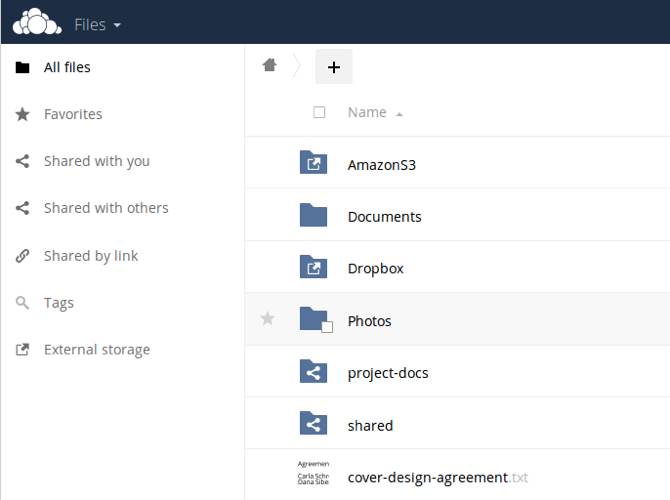Viewport: 670px width, 500px height.
Task: Open the Photos folder name
Action: pos(370,321)
